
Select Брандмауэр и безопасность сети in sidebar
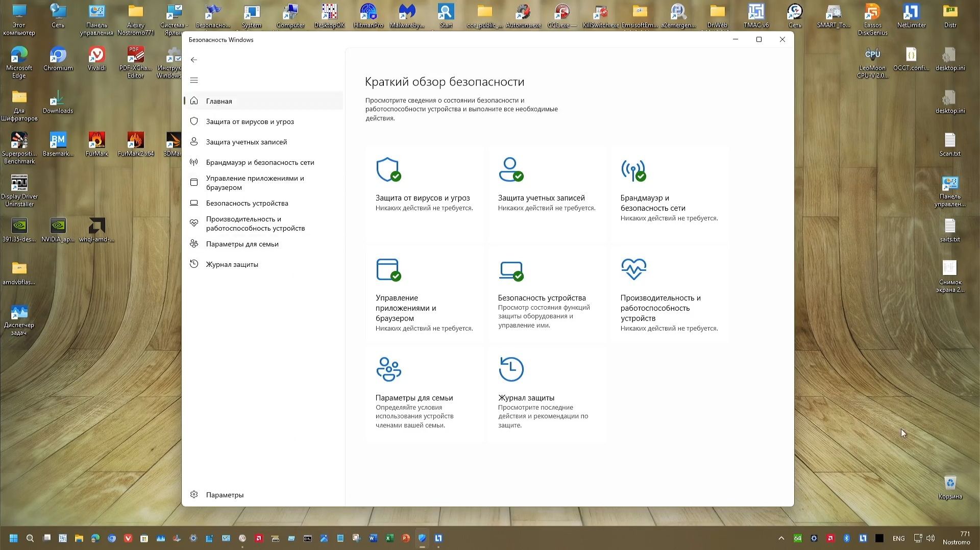[263, 162]
